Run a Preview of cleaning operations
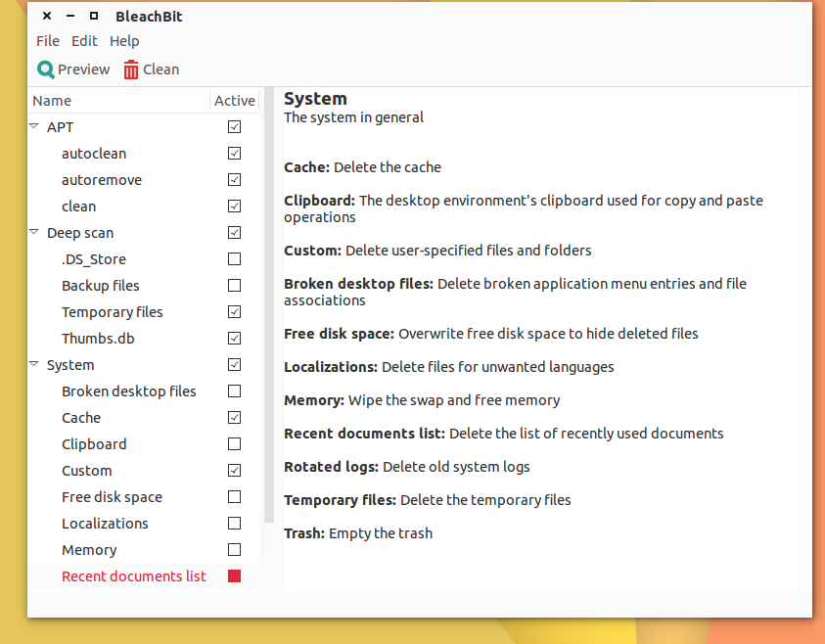825x644 pixels. pos(72,69)
